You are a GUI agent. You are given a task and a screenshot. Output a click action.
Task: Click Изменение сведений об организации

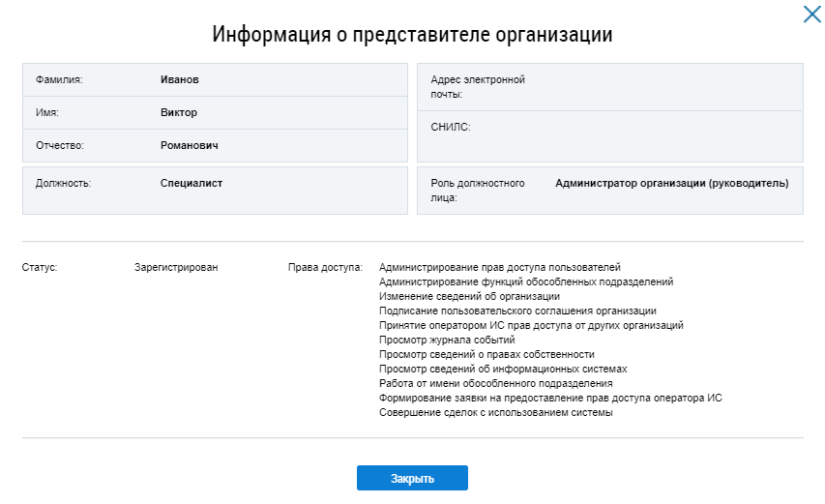[x=469, y=296]
